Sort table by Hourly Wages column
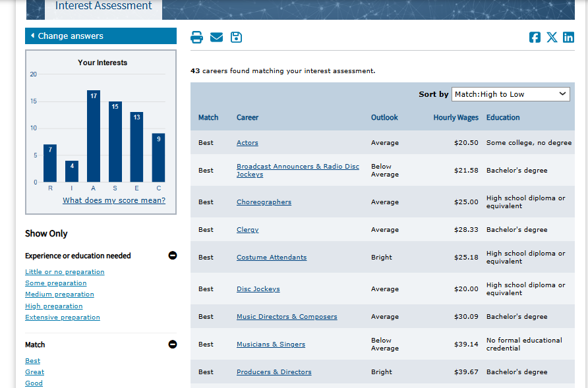Screen dimensions: 588x388 coord(456,118)
